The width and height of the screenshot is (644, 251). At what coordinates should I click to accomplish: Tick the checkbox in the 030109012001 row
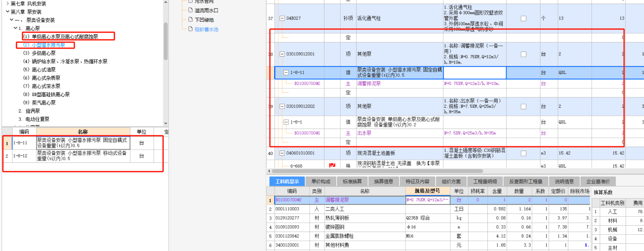[523, 54]
